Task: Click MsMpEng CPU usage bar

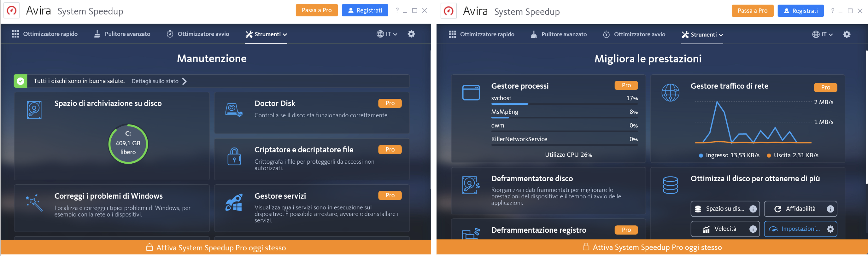Action: point(564,118)
